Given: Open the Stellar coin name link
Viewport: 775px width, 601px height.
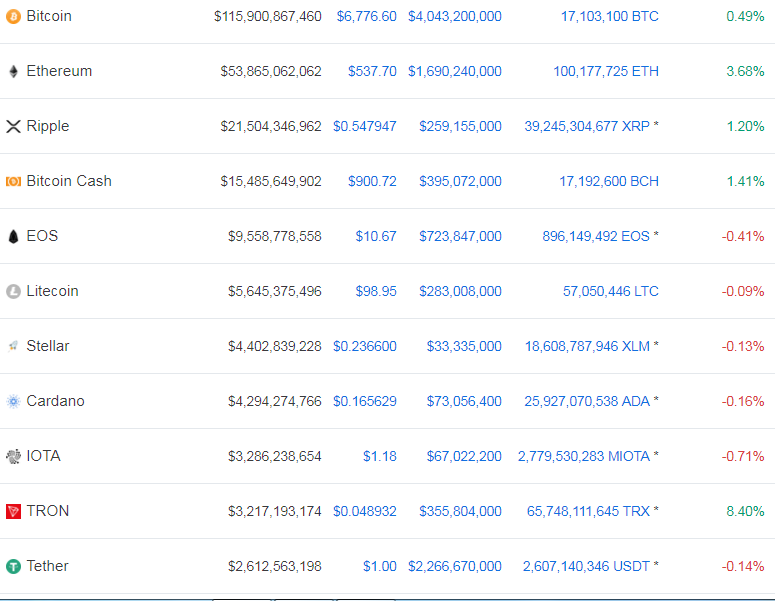Looking at the screenshot, I should (48, 345).
